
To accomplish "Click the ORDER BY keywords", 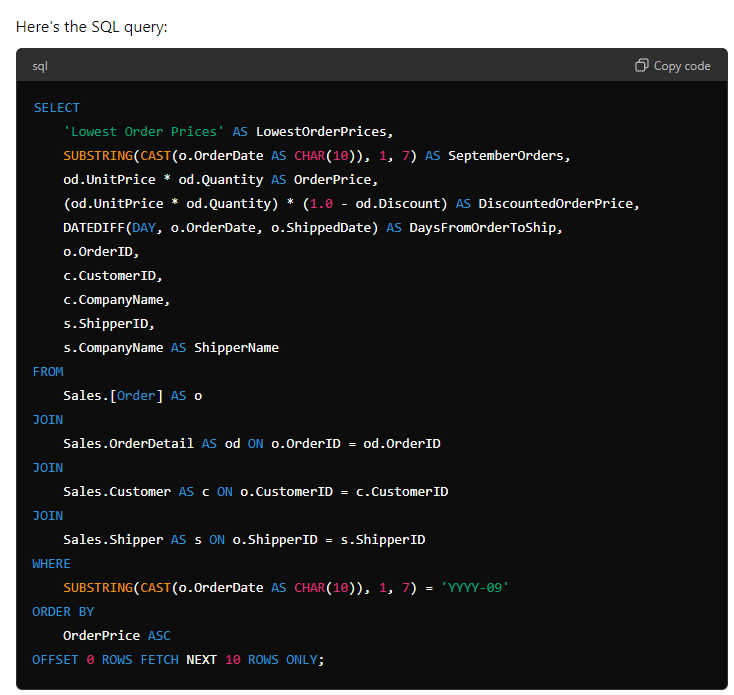I will coord(63,612).
